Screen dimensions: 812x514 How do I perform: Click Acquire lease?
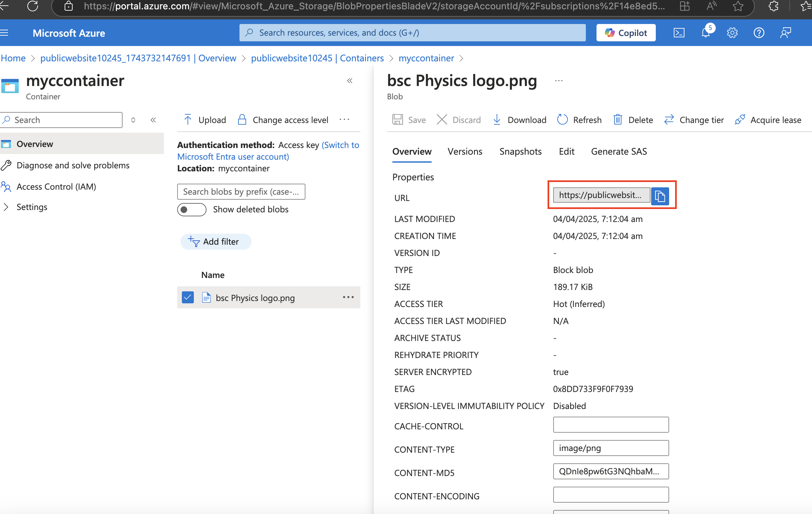768,120
